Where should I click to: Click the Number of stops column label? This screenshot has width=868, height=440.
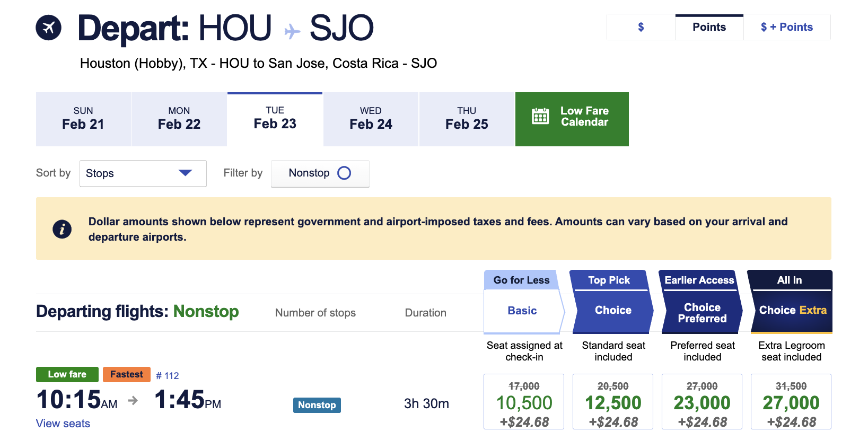[315, 313]
